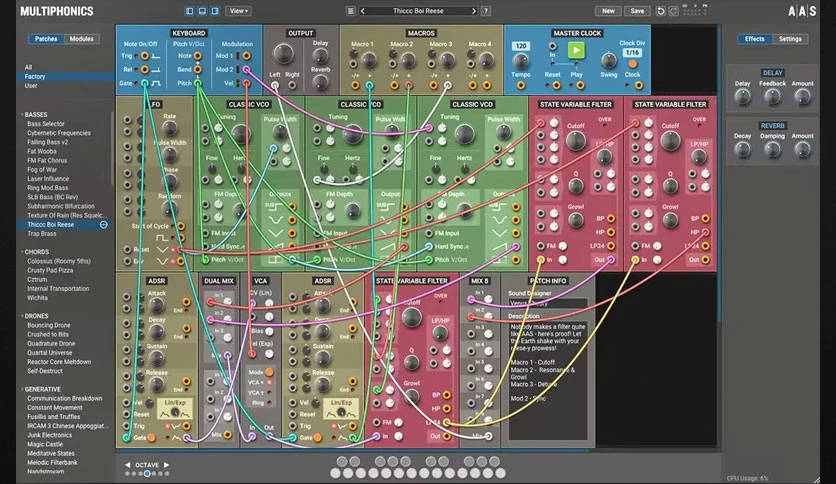Viewport: 836px width, 484px height.
Task: Switch to the Settings tab
Action: coord(790,39)
